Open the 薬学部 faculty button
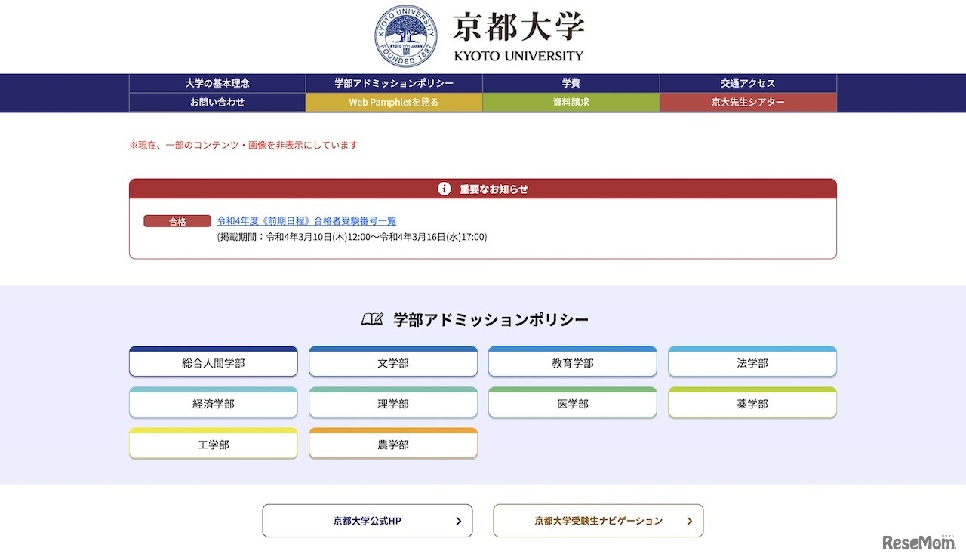Image resolution: width=966 pixels, height=560 pixels. [752, 402]
